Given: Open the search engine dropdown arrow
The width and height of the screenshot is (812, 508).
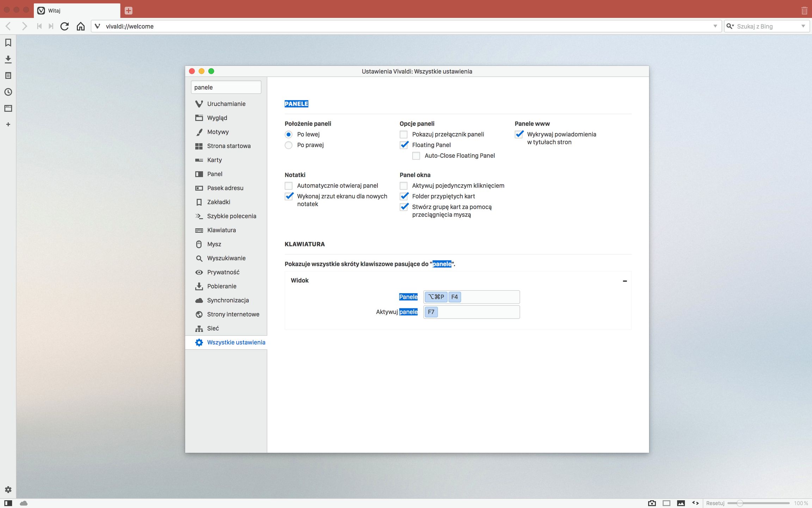Looking at the screenshot, I should click(803, 26).
